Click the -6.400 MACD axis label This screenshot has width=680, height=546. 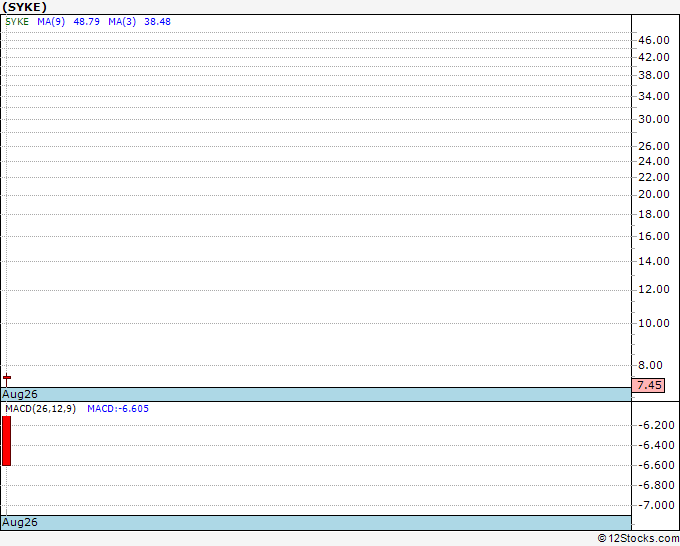[x=657, y=445]
